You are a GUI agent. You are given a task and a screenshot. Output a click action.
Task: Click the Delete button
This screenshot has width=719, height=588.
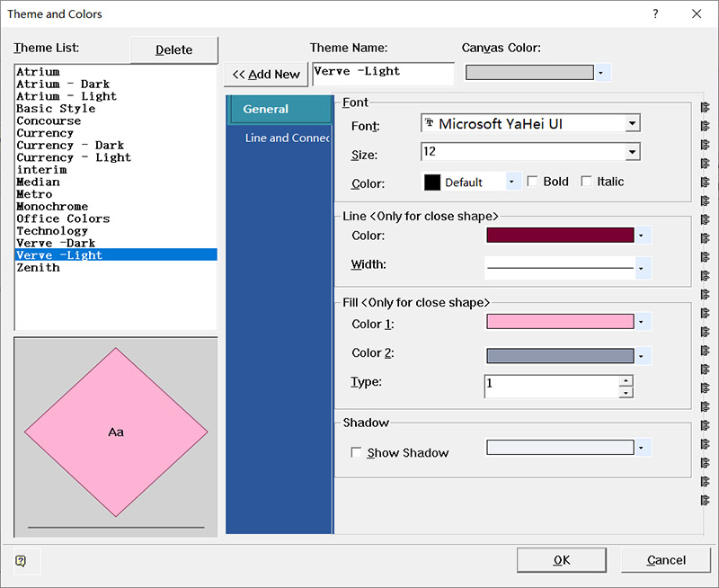click(x=173, y=49)
